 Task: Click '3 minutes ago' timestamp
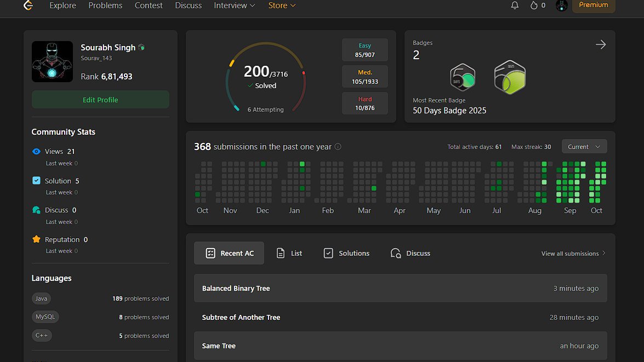pos(576,288)
